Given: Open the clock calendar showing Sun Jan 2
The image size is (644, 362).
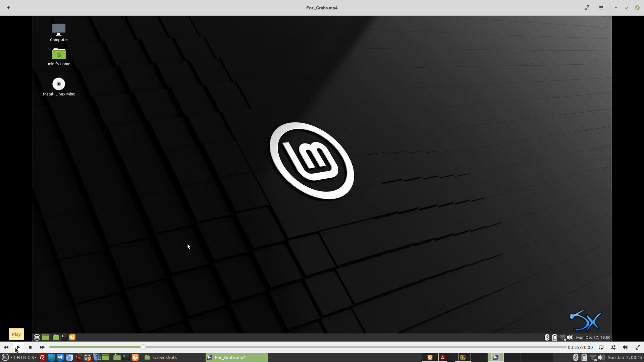Looking at the screenshot, I should 625,357.
